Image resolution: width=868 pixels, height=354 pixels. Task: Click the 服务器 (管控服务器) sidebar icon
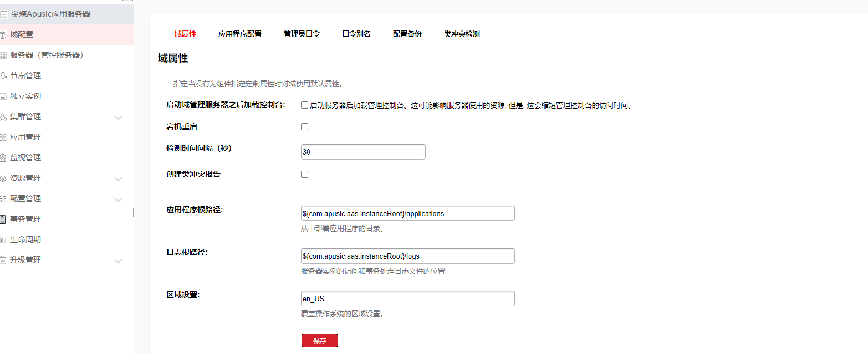coord(3,55)
